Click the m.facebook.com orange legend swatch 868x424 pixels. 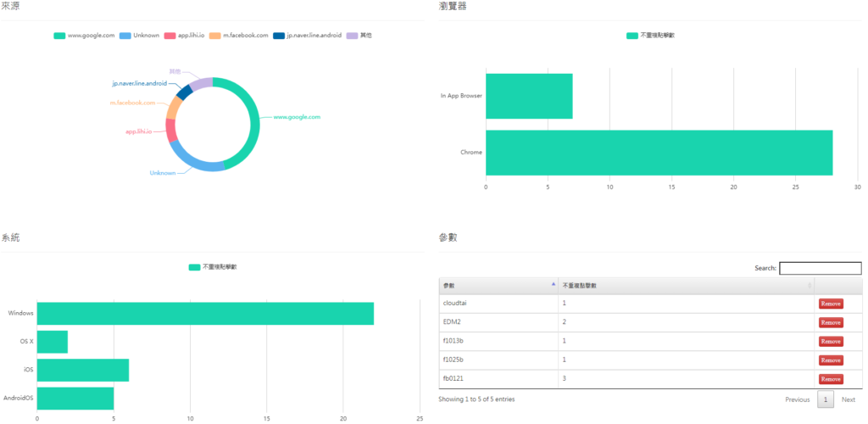(x=215, y=36)
